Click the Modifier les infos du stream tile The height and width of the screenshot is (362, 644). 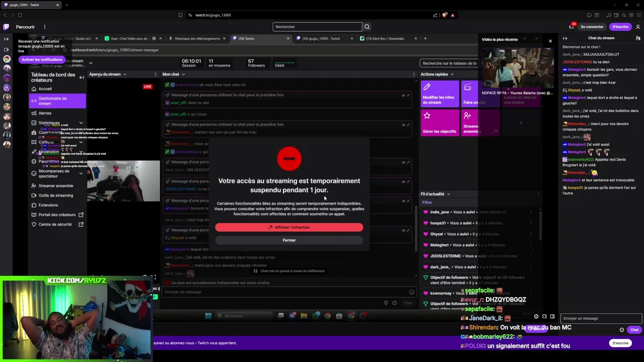pyautogui.click(x=440, y=94)
